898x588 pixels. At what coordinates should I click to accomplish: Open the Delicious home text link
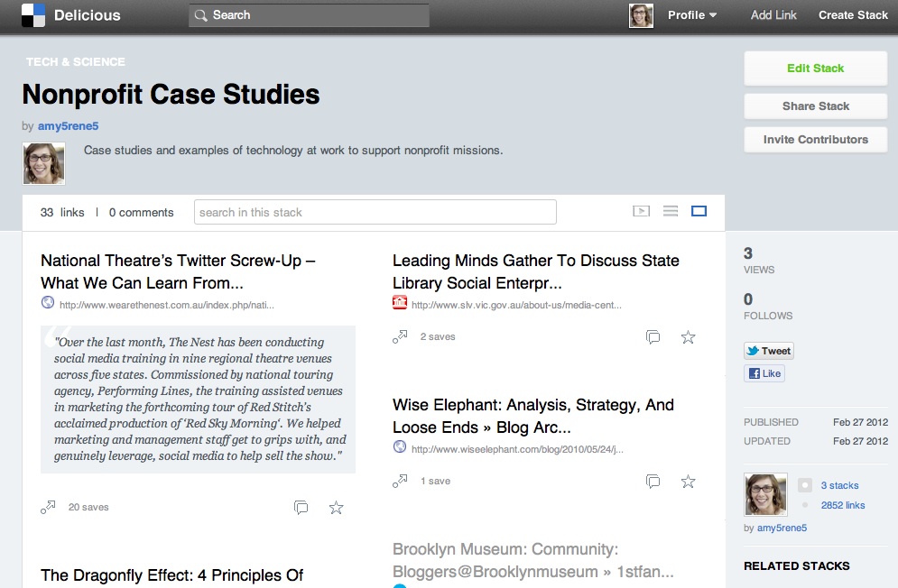(87, 15)
